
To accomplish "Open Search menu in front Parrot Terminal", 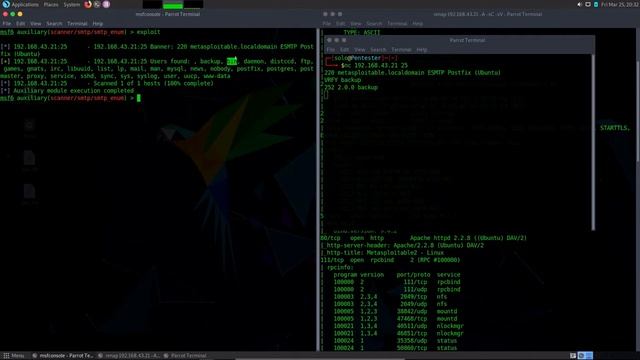I will [x=378, y=50].
